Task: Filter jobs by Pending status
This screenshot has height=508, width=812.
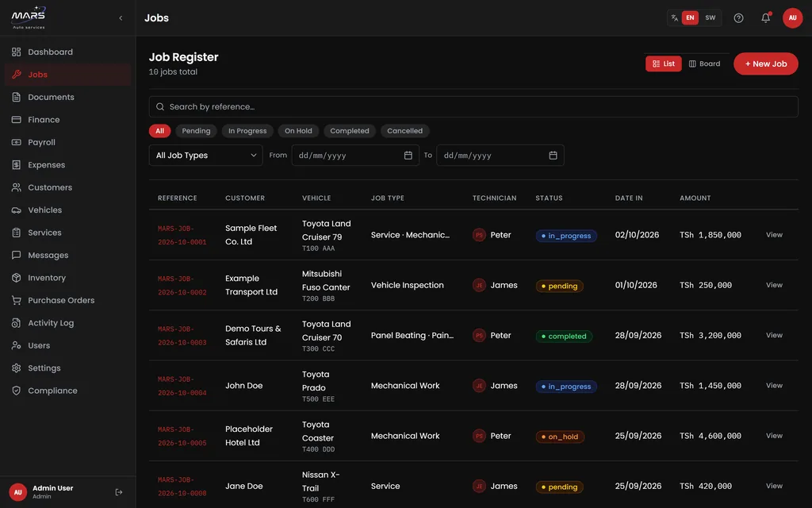Action: coord(196,131)
